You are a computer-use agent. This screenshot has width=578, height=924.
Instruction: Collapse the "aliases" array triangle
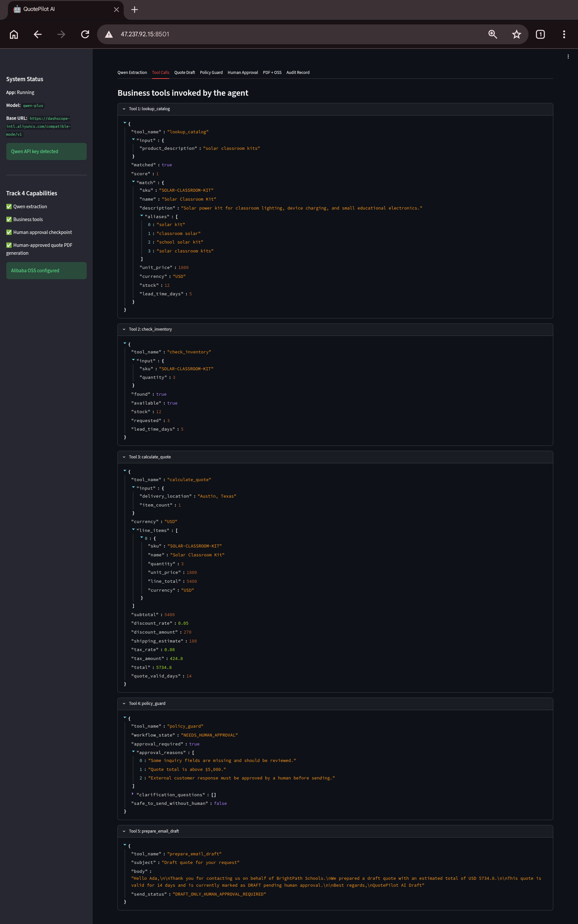[142, 215]
